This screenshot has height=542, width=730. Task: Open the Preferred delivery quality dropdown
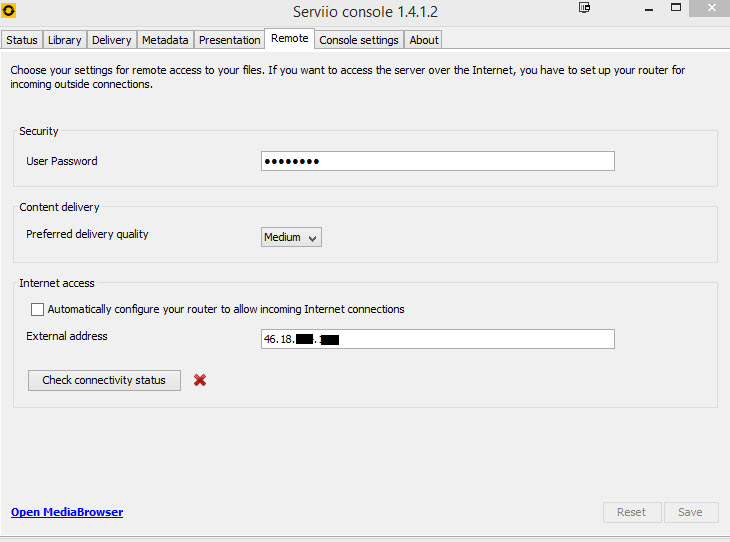point(291,237)
